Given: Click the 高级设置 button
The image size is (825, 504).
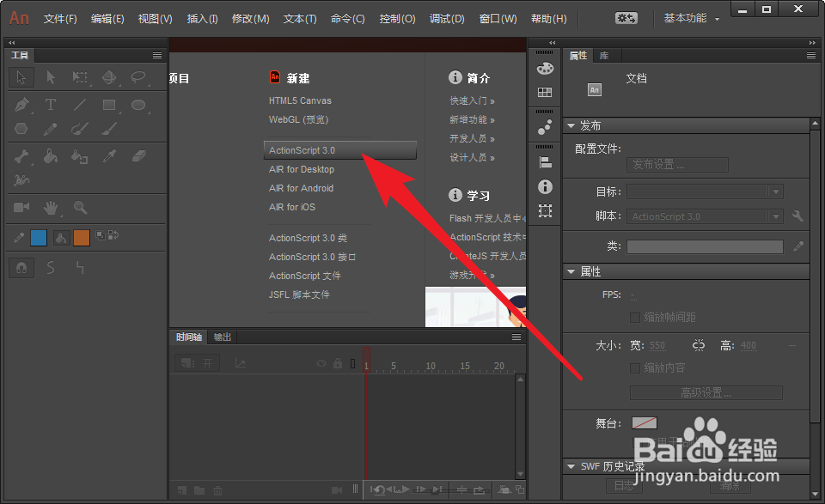Looking at the screenshot, I should coord(706,392).
